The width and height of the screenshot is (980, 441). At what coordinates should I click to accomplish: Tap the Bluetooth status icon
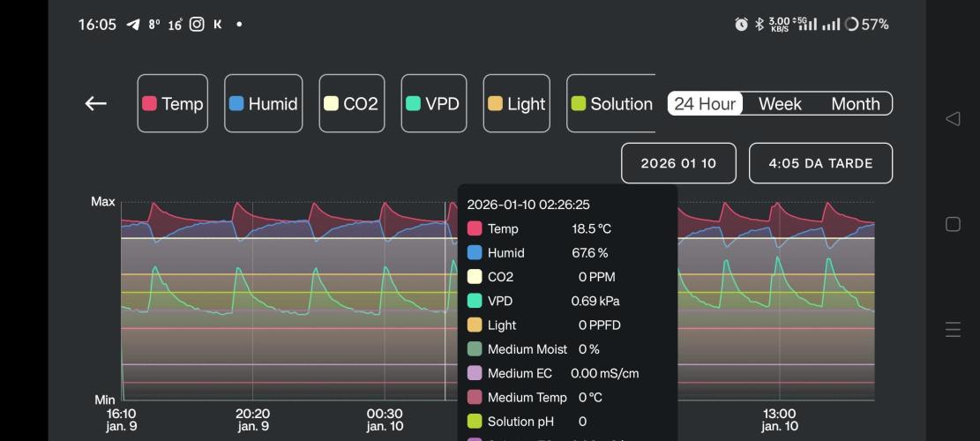pyautogui.click(x=759, y=25)
